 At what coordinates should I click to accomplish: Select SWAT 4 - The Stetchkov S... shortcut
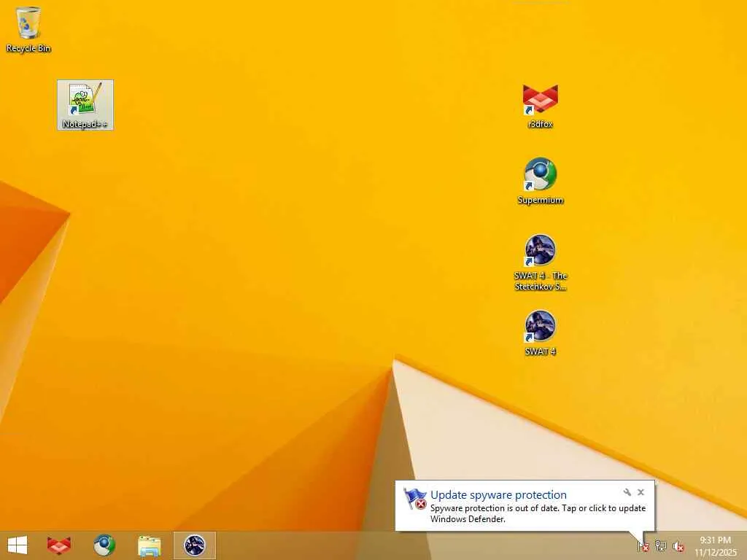pos(541,262)
